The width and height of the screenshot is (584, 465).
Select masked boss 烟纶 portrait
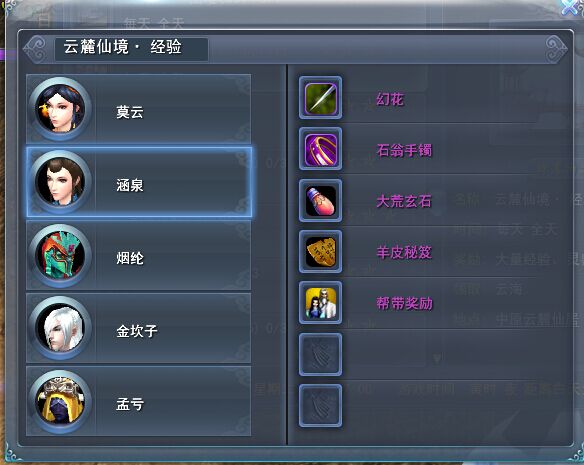coord(60,255)
